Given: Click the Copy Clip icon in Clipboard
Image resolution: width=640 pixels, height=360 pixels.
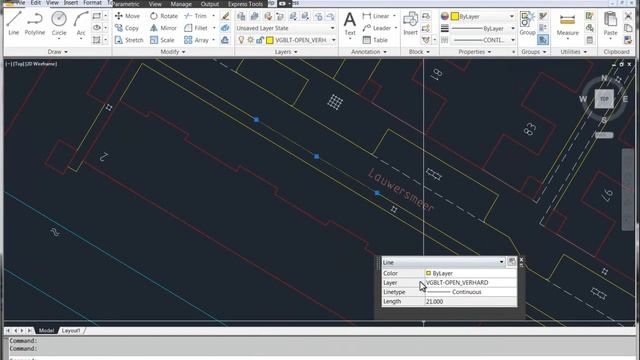Looking at the screenshot, I should pyautogui.click(x=628, y=28).
